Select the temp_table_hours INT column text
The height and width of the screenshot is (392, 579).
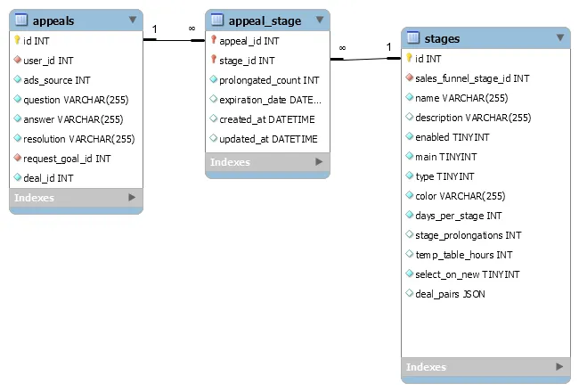pyautogui.click(x=464, y=255)
